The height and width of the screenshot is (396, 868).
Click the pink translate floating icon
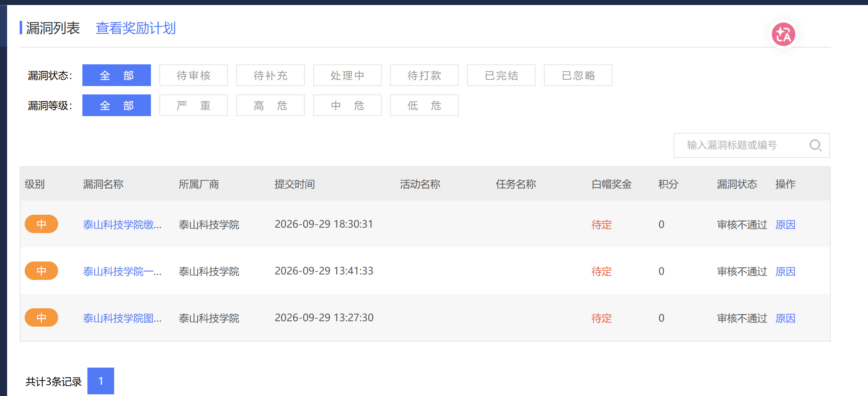(x=783, y=34)
